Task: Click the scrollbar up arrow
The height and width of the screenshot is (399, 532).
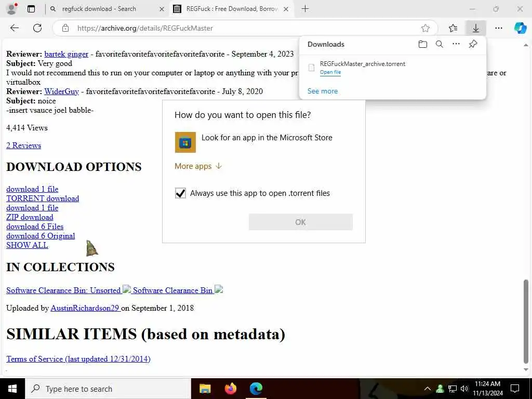Action: click(x=526, y=45)
